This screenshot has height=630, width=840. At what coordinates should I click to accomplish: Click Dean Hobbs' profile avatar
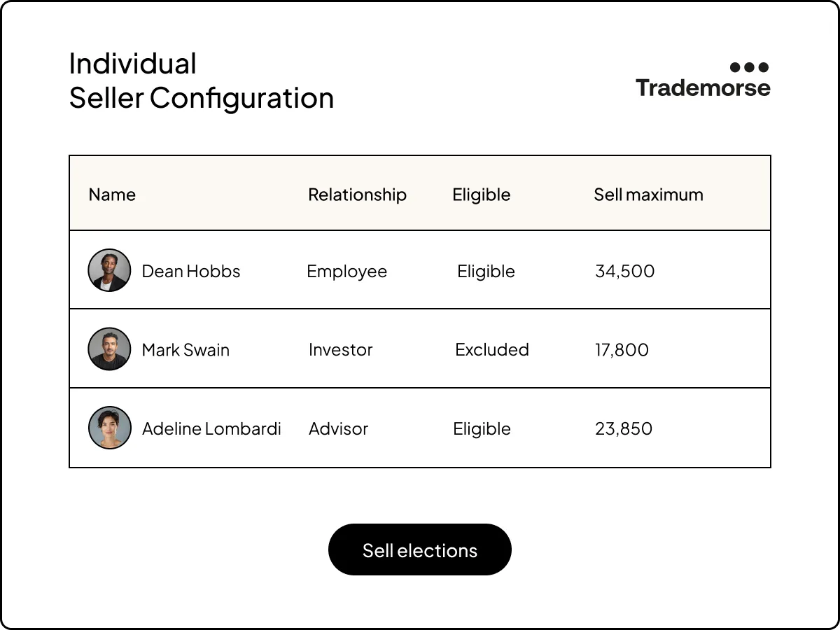coord(109,270)
